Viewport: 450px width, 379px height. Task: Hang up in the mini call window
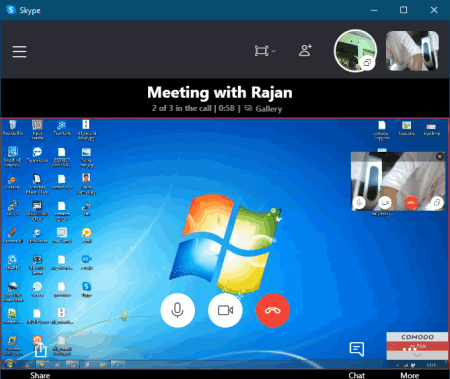coord(411,202)
